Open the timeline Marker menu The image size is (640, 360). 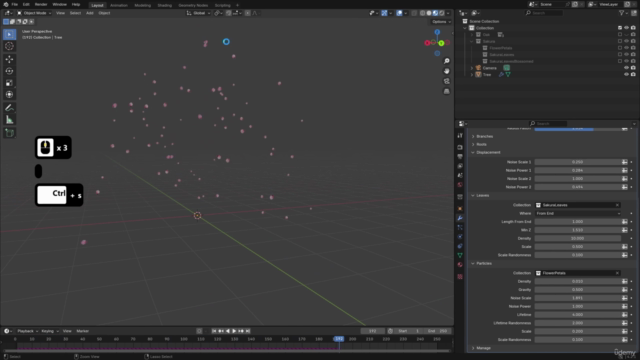tap(82, 331)
